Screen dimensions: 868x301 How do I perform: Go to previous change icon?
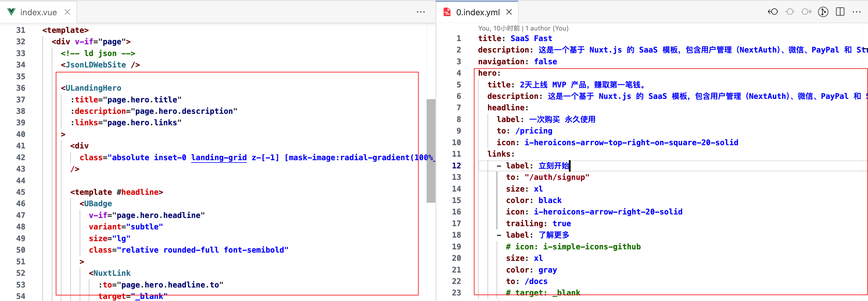coord(773,12)
